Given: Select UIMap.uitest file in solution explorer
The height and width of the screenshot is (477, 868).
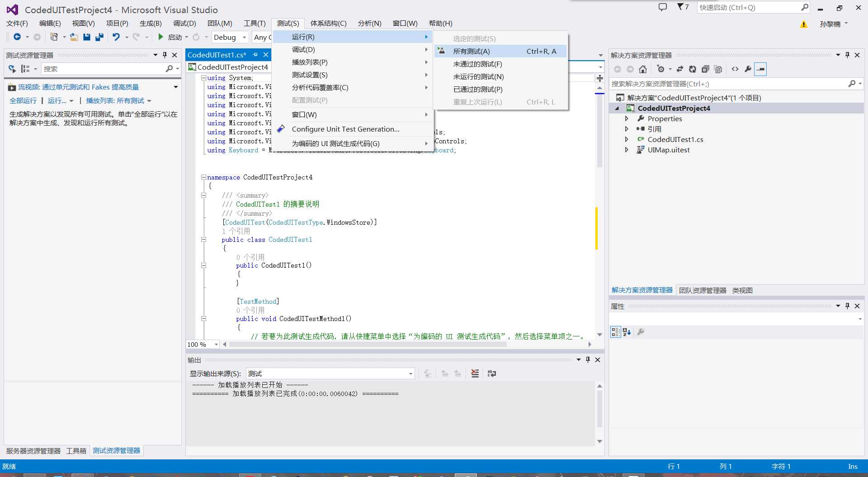Looking at the screenshot, I should click(668, 150).
